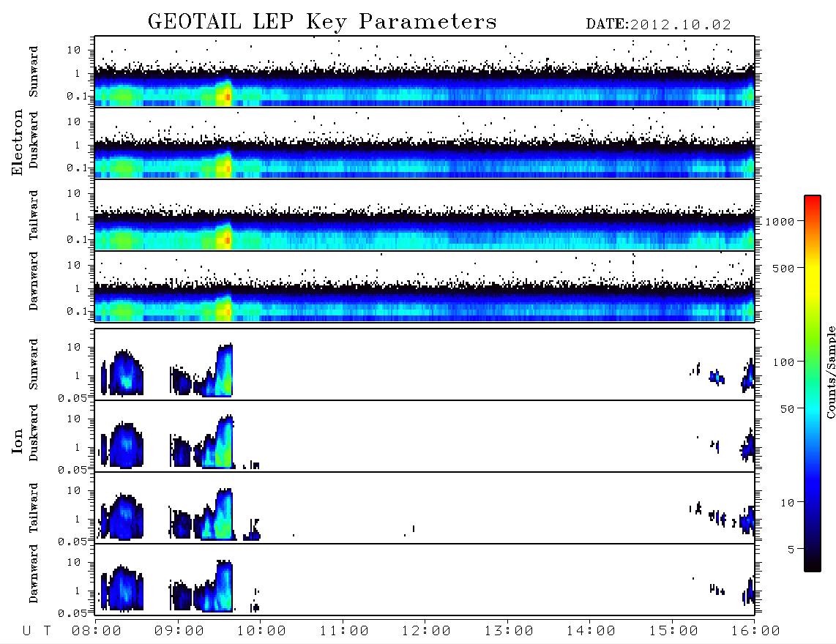The height and width of the screenshot is (644, 836).
Task: Select the "16:00" time tick label
Action: click(755, 632)
